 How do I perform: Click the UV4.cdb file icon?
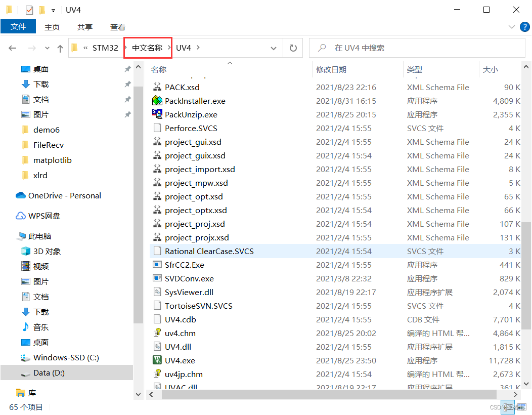click(x=157, y=319)
